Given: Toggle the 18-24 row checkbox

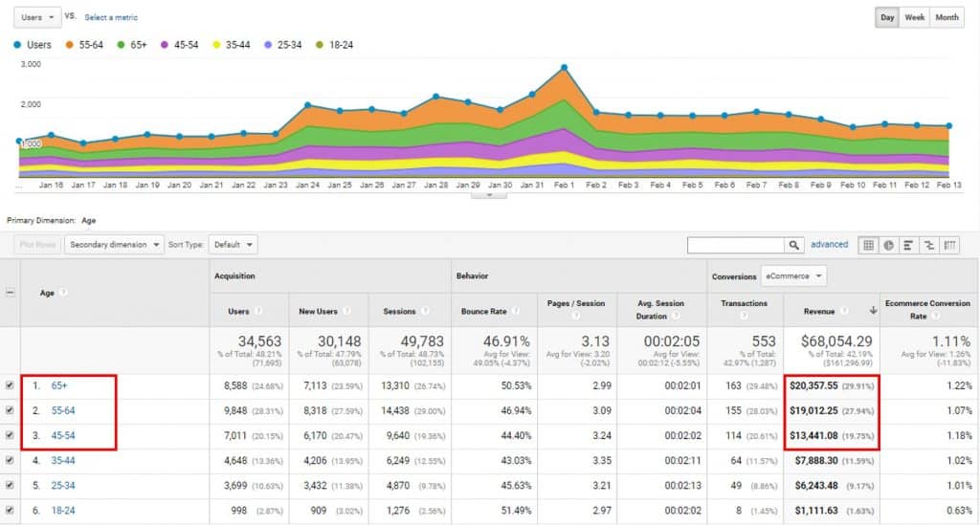Looking at the screenshot, I should click(10, 510).
